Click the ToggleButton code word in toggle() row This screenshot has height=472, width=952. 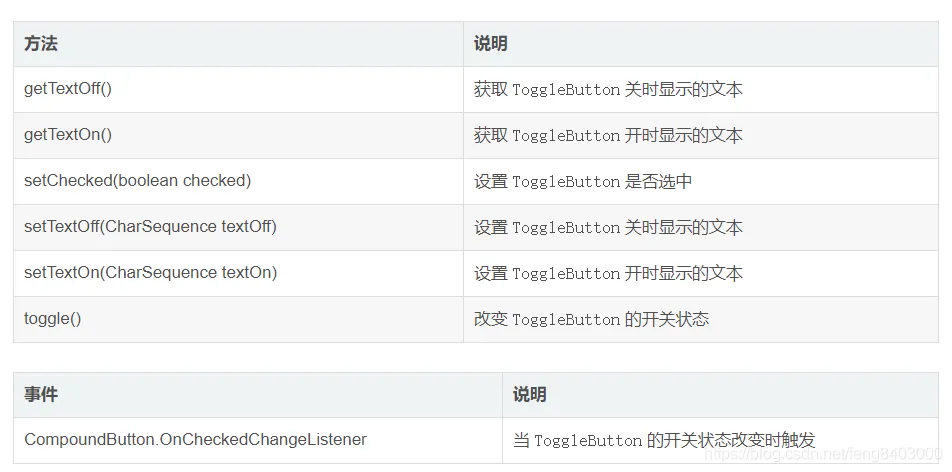click(566, 320)
